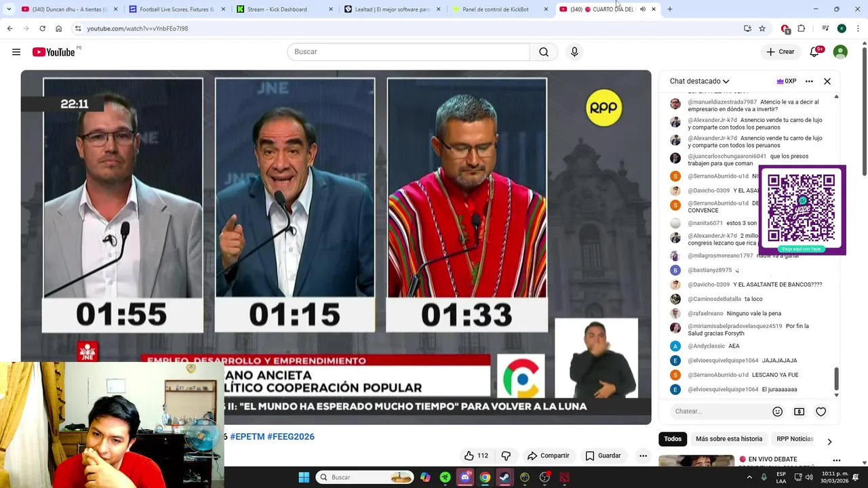Click the video related thumbnail EN VIVO DEBATE
868x488 pixels.
[696, 461]
